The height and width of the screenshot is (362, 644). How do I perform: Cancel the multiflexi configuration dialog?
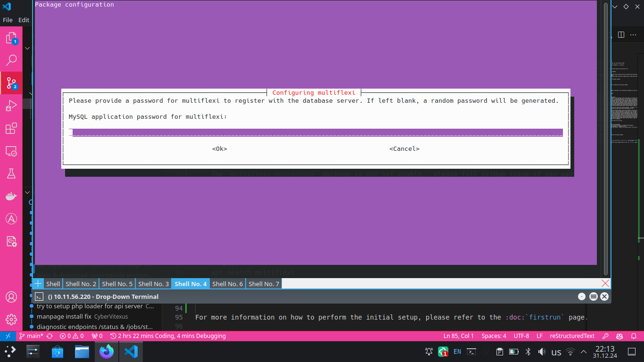pos(405,148)
